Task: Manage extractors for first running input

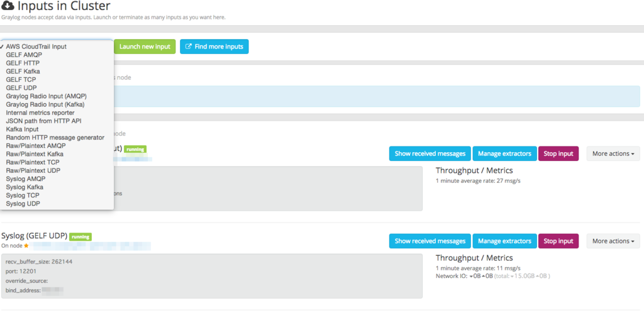Action: (505, 153)
